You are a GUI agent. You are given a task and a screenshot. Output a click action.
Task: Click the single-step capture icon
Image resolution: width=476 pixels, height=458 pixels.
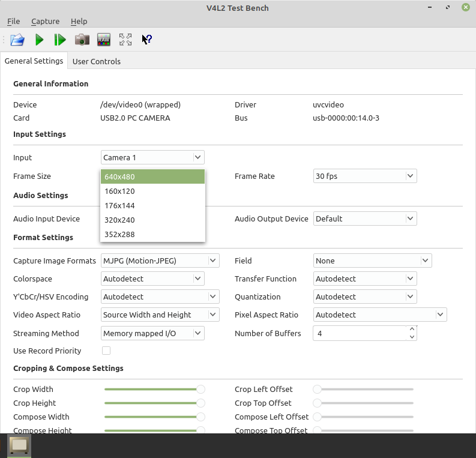point(59,40)
